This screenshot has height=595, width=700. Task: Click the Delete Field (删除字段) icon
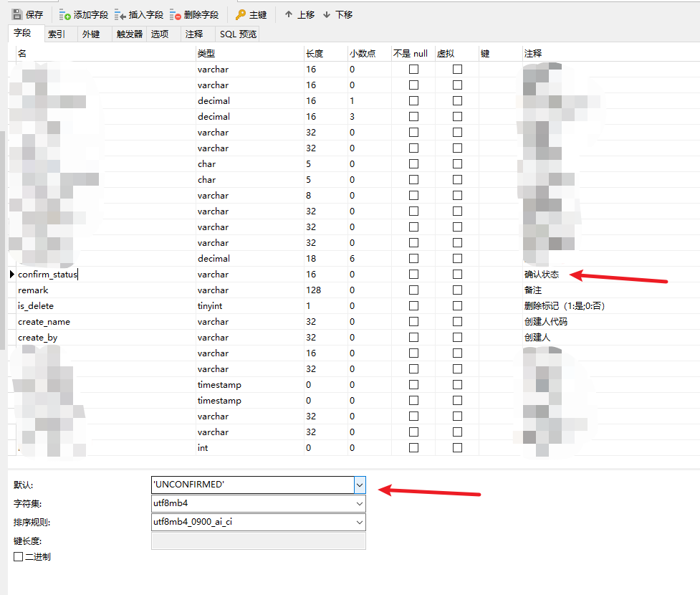176,14
